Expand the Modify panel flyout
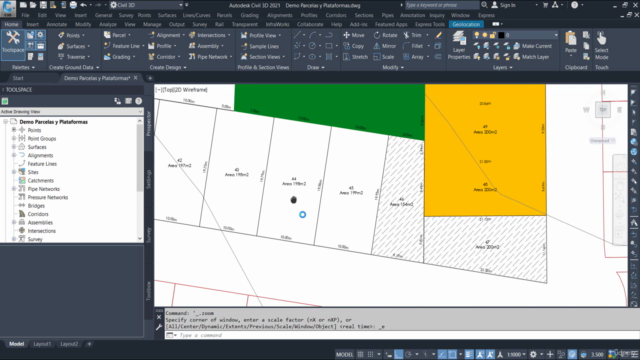640x360 pixels. click(x=393, y=67)
